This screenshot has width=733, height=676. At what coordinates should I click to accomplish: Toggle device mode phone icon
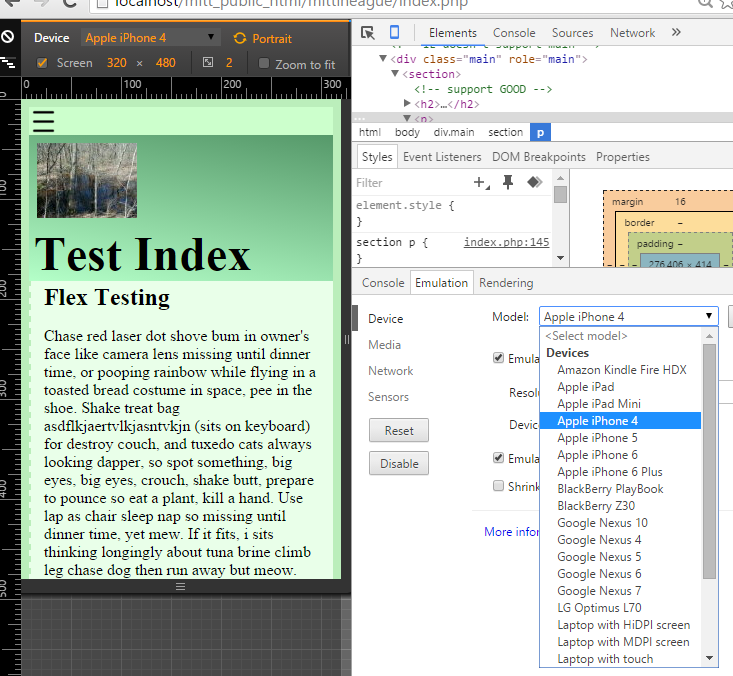click(395, 33)
